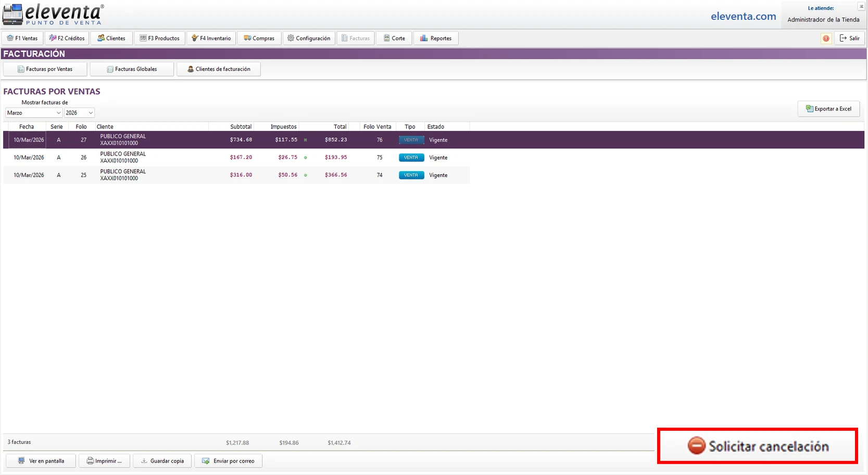Screen dimensions: 868x475
Task: Go to the Clientes module
Action: pyautogui.click(x=111, y=38)
